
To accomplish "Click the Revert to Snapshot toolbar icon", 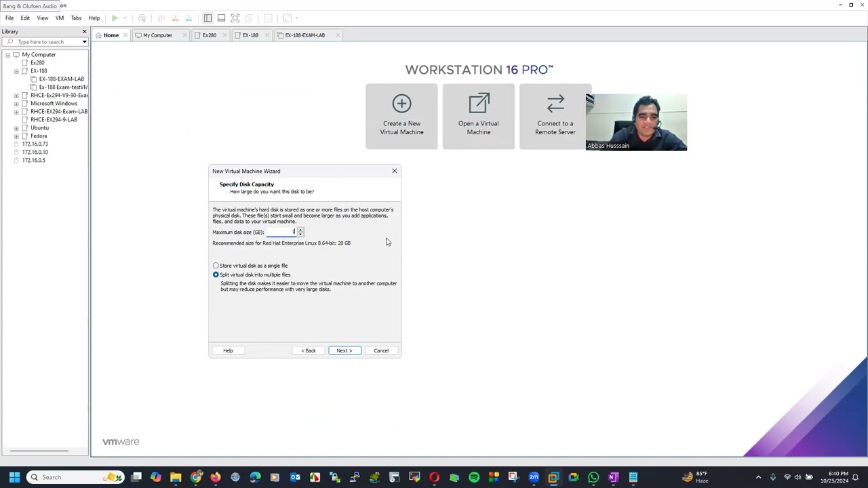I will (174, 18).
